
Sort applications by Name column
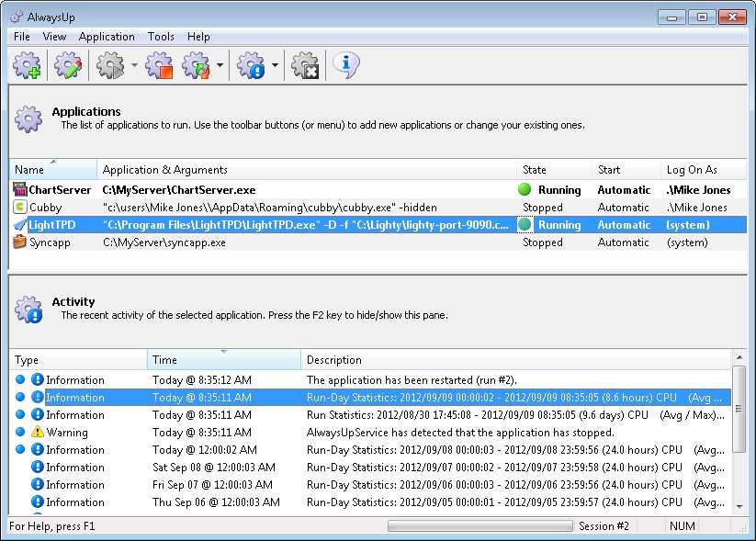coord(53,170)
